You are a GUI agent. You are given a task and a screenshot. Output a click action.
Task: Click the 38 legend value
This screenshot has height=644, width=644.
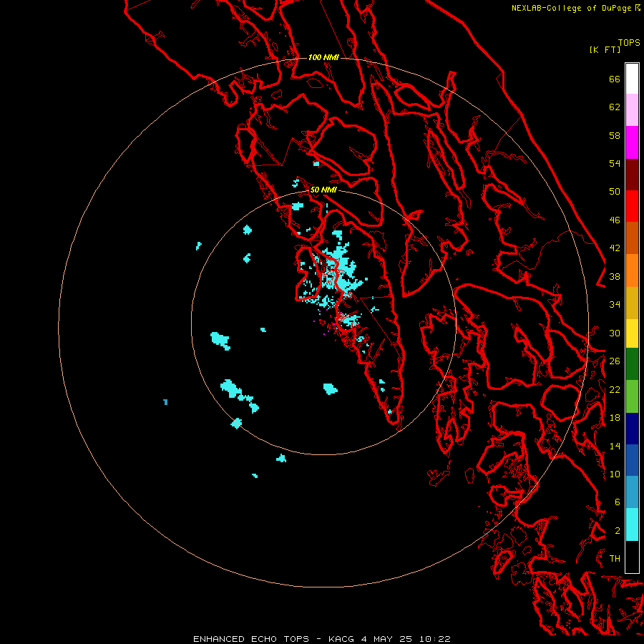[x=615, y=276]
